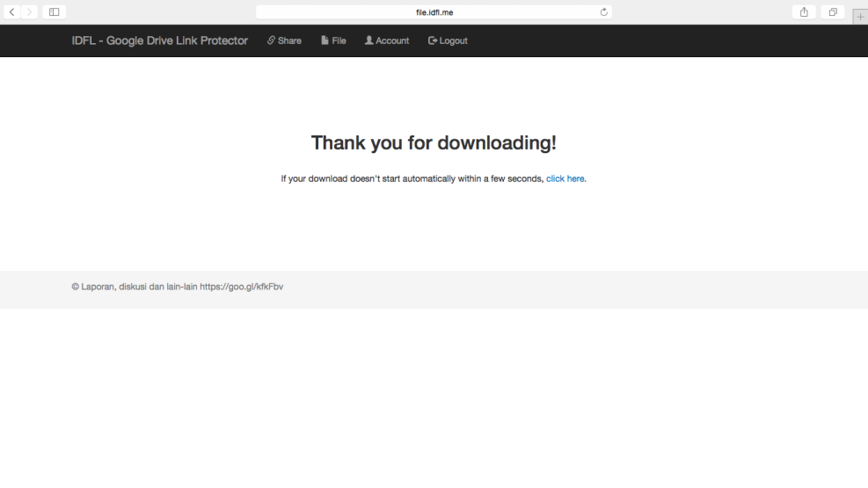Screen dimensions: 868x488
Task: Click the text 'If your download doesn't start automatically'
Action: (368, 178)
